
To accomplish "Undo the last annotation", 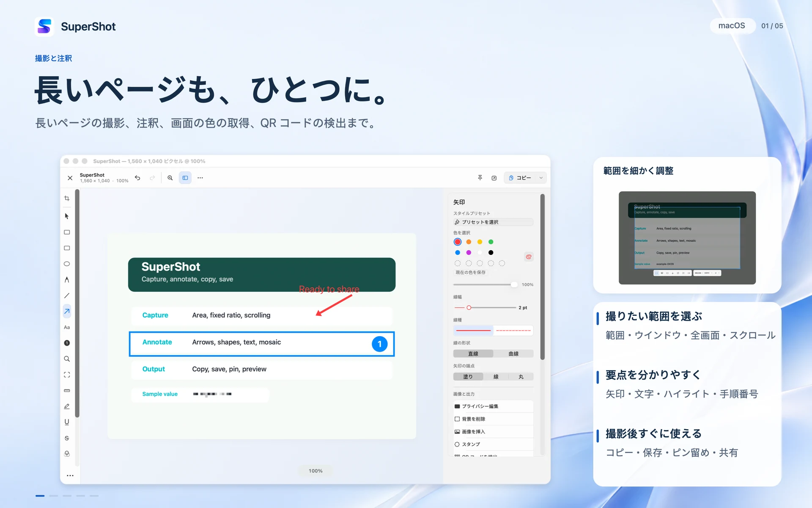I will pyautogui.click(x=137, y=178).
